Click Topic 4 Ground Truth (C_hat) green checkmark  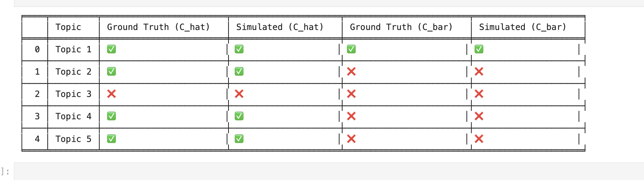click(111, 116)
